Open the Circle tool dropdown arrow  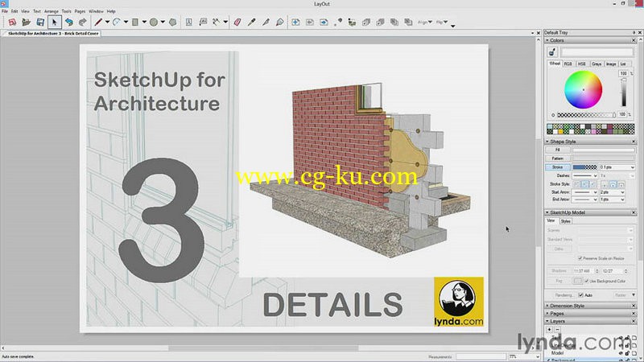(163, 23)
